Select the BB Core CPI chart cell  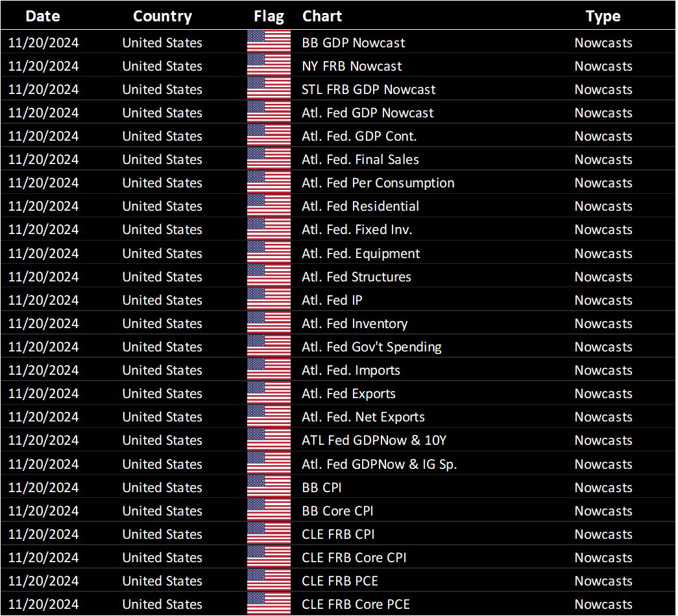pyautogui.click(x=337, y=510)
